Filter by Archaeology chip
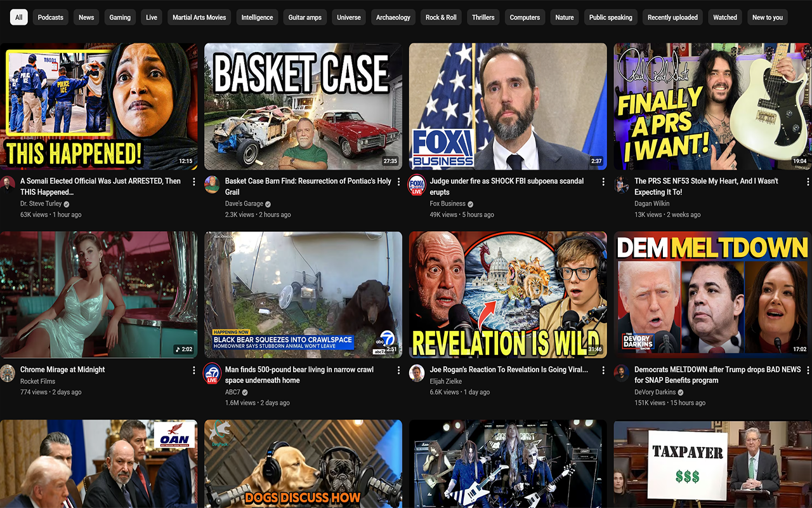 coord(393,17)
